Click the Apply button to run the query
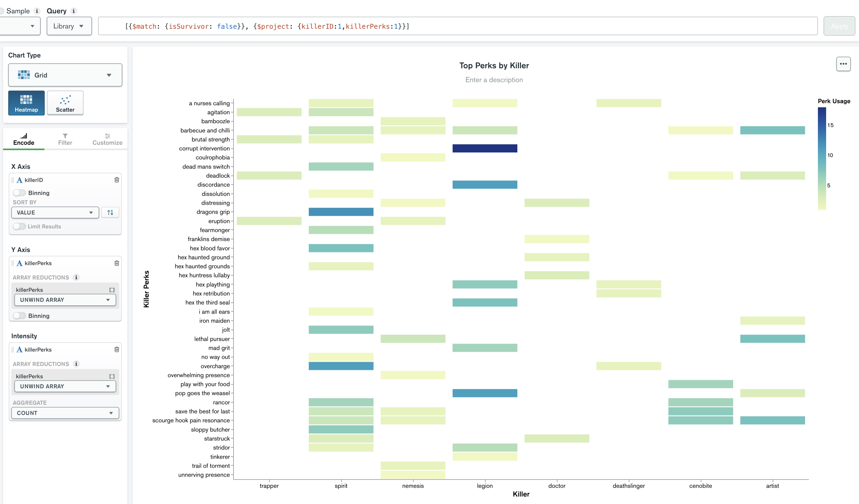The image size is (859, 504). [x=839, y=26]
